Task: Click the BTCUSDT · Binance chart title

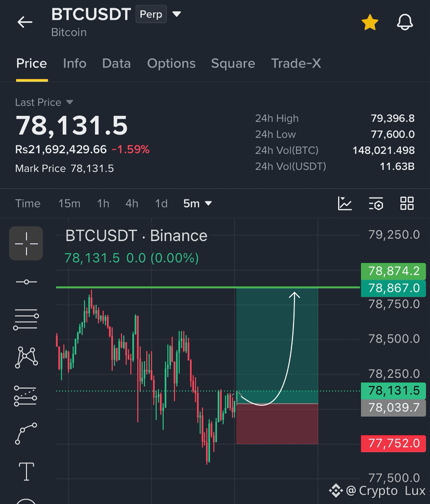Action: coord(136,235)
